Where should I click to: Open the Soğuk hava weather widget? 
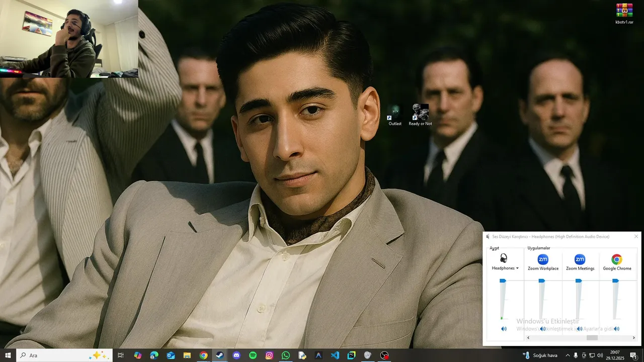(x=541, y=355)
